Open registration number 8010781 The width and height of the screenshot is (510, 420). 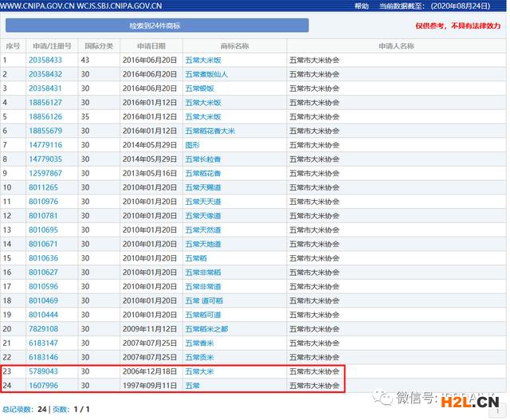[43, 216]
